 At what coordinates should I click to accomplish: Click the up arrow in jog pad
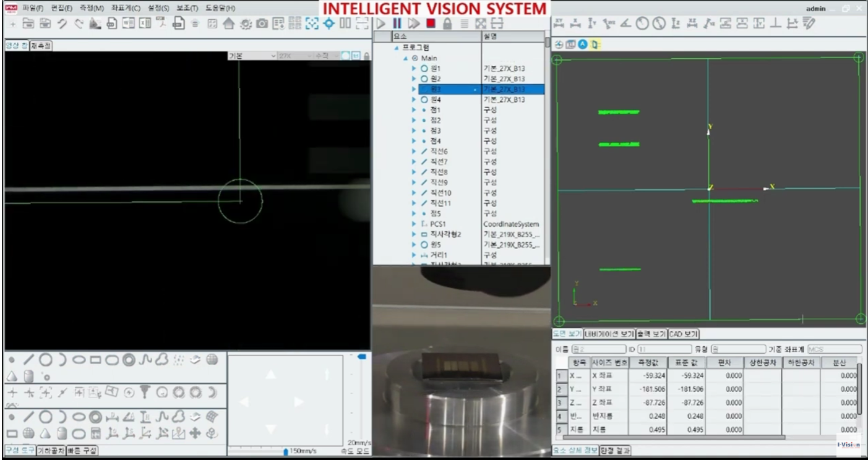point(271,375)
